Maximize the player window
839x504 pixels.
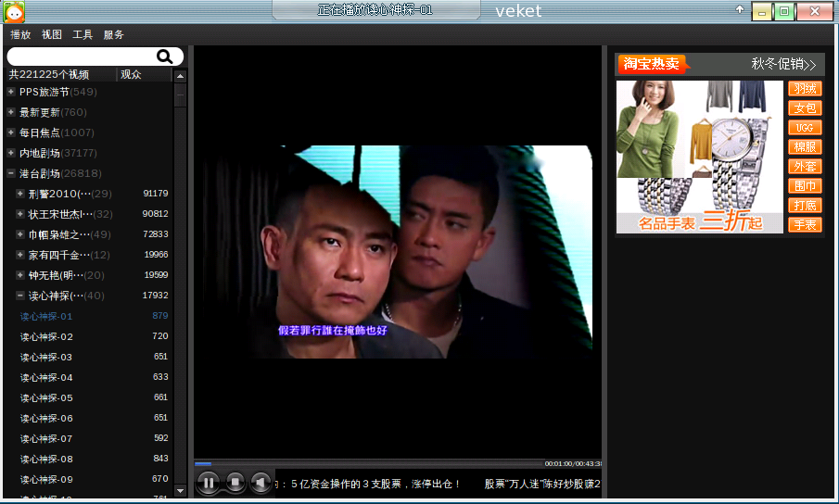click(784, 12)
